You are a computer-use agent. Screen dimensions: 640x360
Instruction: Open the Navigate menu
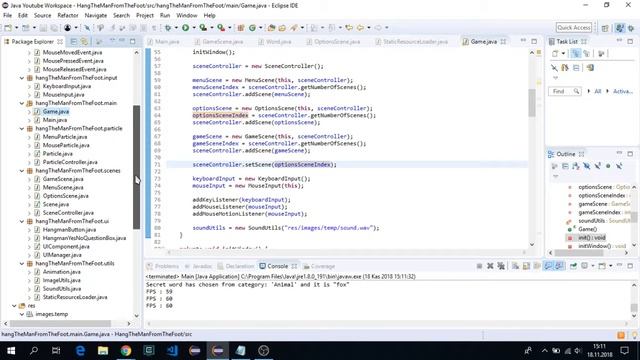point(96,16)
